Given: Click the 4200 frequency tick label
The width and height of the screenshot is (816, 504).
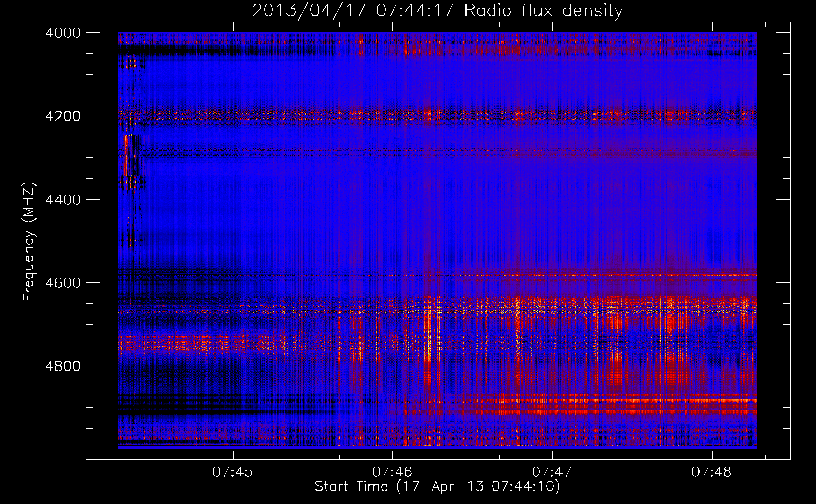Looking at the screenshot, I should click(63, 116).
